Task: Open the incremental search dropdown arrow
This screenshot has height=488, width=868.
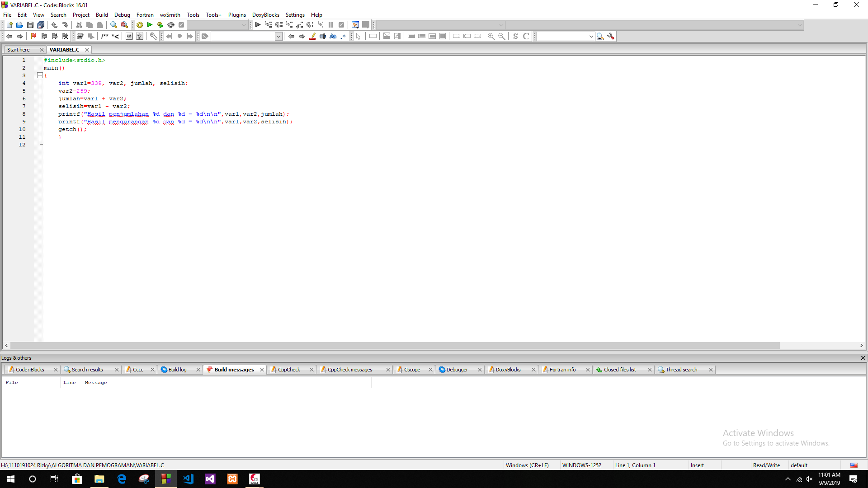Action: pyautogui.click(x=278, y=36)
